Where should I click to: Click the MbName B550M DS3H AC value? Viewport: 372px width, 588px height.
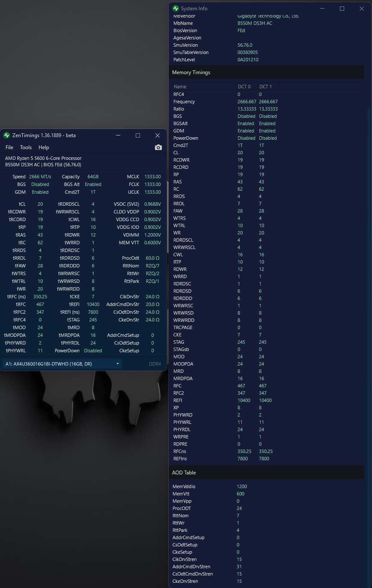click(x=255, y=23)
